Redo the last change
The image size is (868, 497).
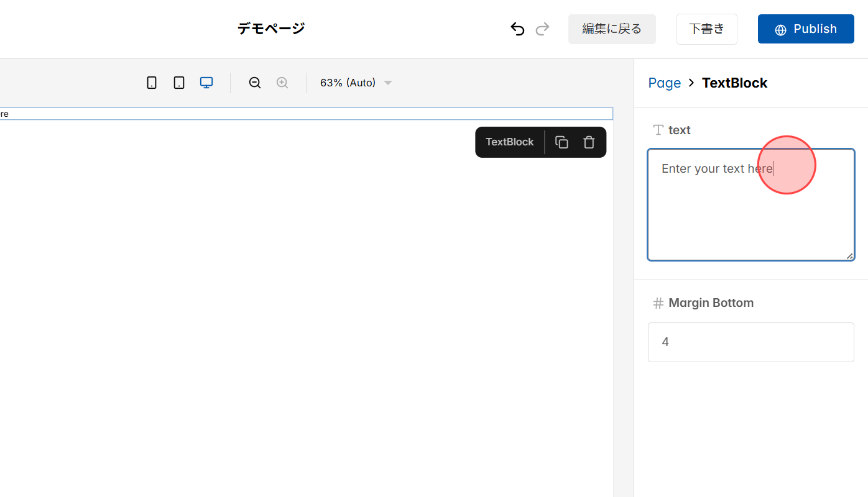(542, 29)
